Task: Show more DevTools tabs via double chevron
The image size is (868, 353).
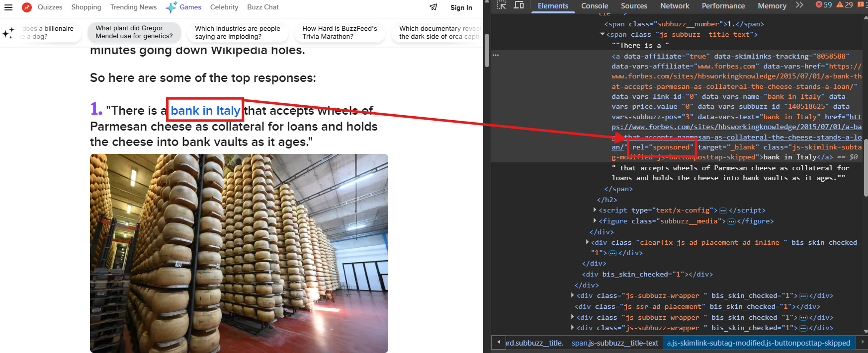Action: [799, 5]
